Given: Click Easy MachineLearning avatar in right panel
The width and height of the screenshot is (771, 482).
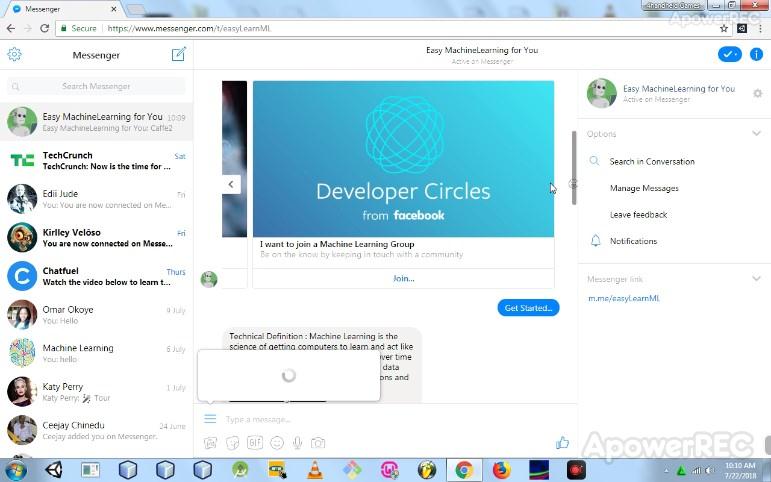Looking at the screenshot, I should tap(601, 93).
